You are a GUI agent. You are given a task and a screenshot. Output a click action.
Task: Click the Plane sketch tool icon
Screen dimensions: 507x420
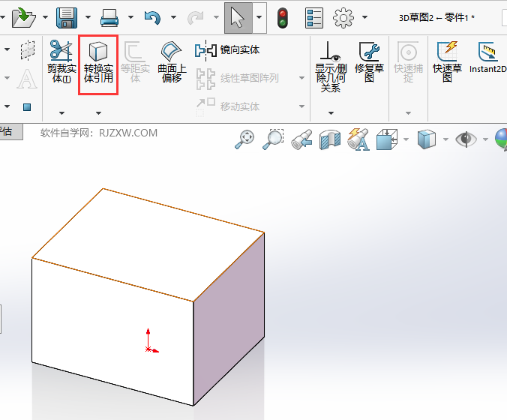(28, 50)
